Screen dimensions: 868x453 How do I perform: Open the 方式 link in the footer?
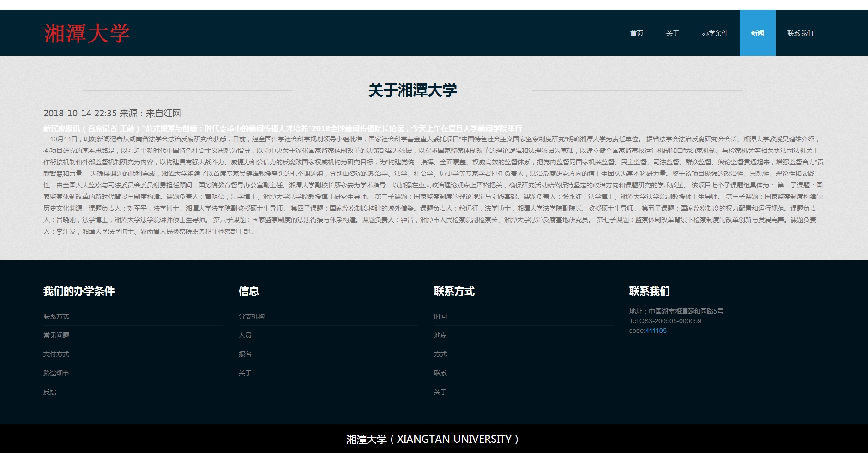tap(440, 354)
